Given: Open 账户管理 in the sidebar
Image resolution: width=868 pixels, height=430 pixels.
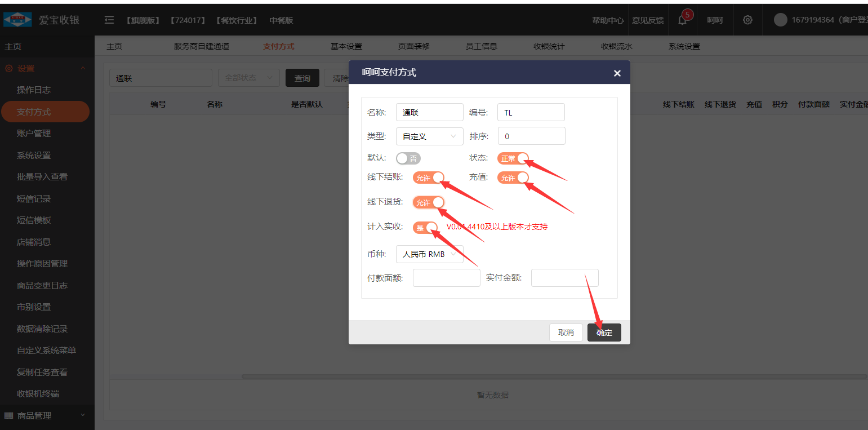Looking at the screenshot, I should point(34,134).
